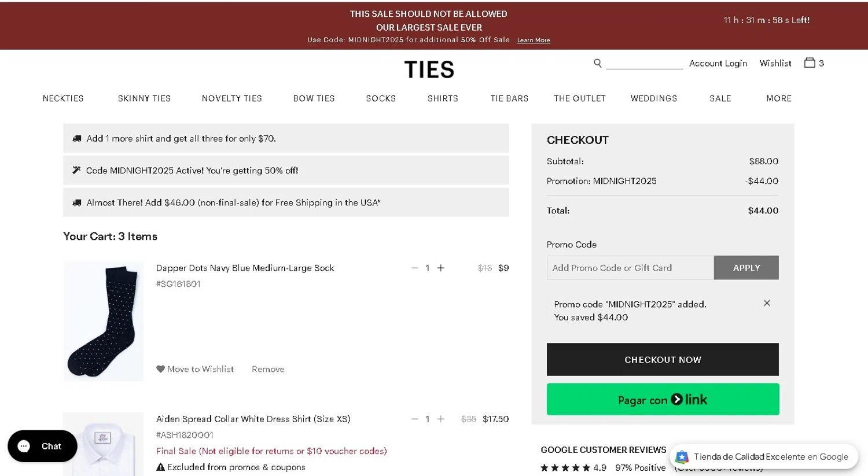Dismiss the MIDNIGHT2025 promo code message

767,303
